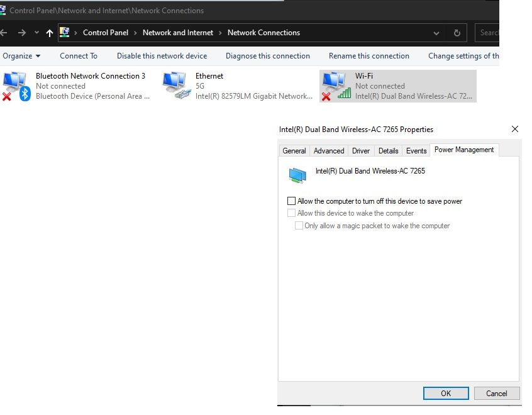
Task: Click the Control Panel icon in address bar
Action: click(x=64, y=33)
